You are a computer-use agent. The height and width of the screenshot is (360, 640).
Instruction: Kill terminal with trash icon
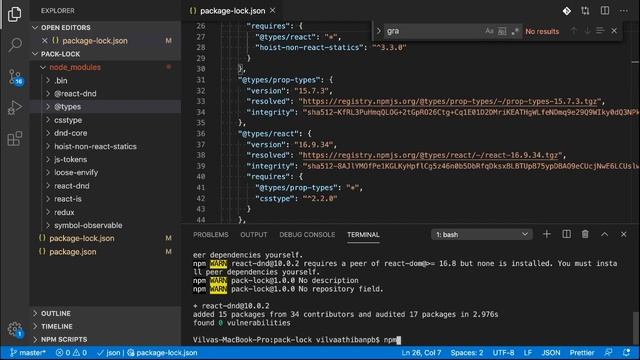[x=585, y=234]
